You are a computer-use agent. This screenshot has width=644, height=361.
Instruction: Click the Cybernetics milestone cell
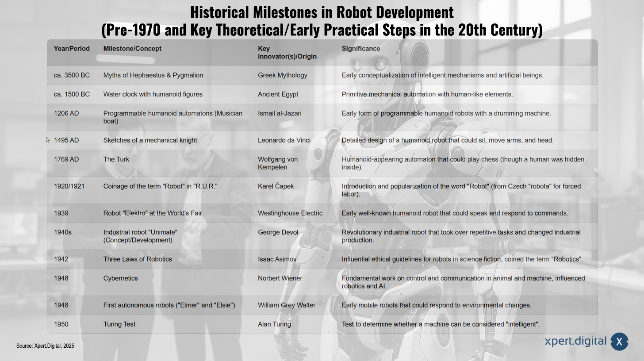point(121,278)
